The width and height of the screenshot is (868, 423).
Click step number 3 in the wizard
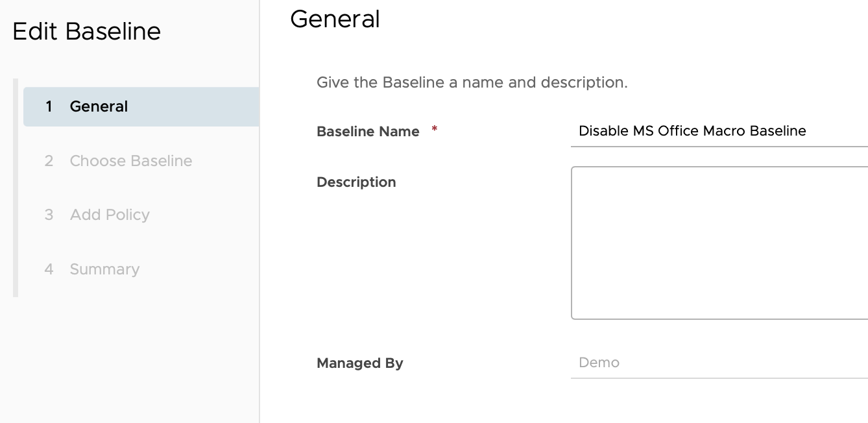pos(49,215)
